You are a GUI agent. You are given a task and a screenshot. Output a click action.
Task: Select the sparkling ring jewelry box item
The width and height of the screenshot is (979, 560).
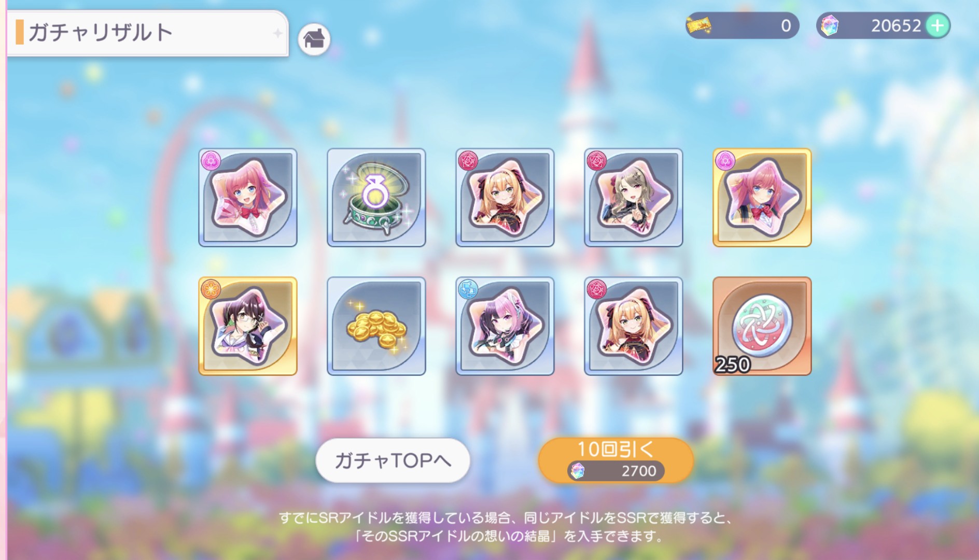click(376, 198)
